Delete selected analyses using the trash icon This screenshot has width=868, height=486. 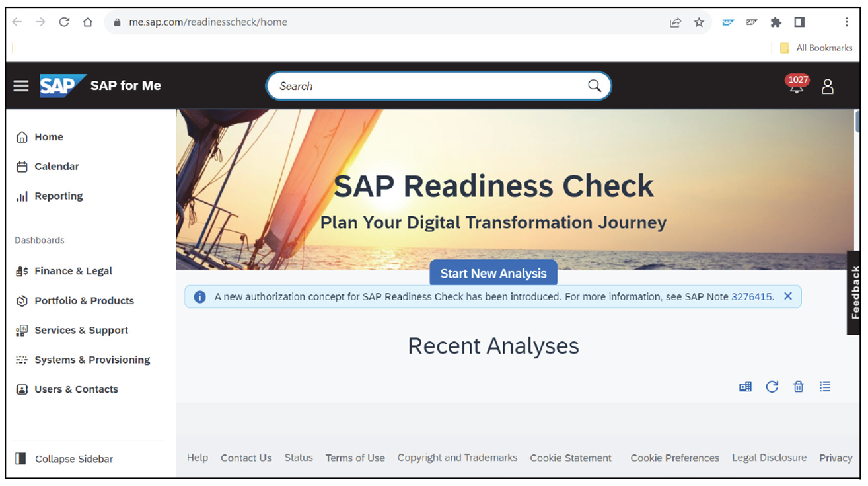click(x=798, y=386)
